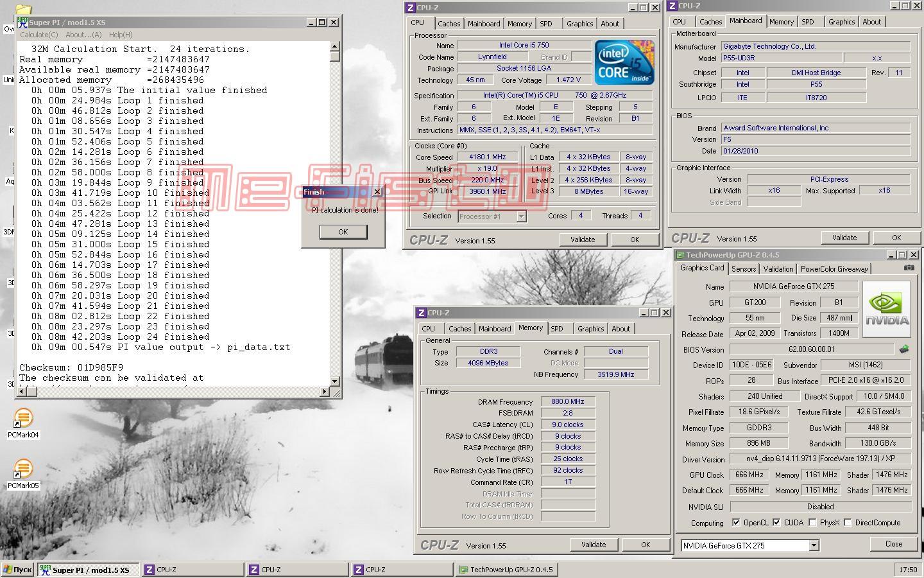Viewport: 924px width, 578px height.
Task: Open the Processor #1 selection dropdown
Action: tap(521, 216)
